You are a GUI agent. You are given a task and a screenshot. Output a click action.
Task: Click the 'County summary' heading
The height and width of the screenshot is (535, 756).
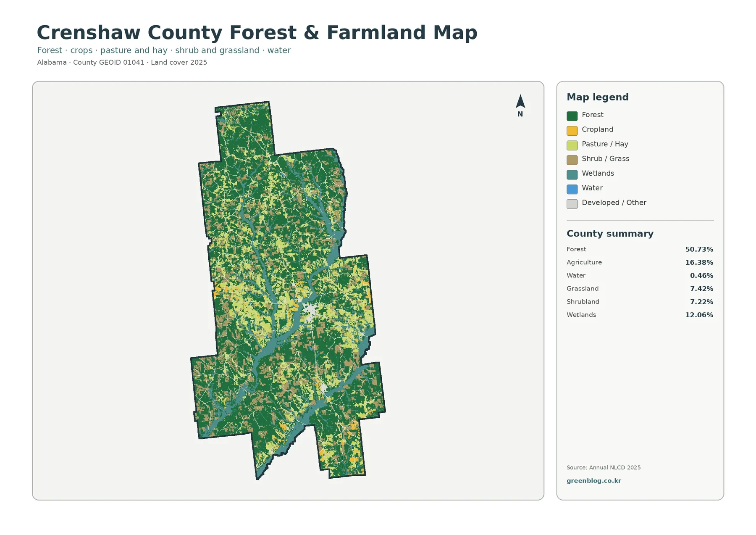tap(610, 234)
